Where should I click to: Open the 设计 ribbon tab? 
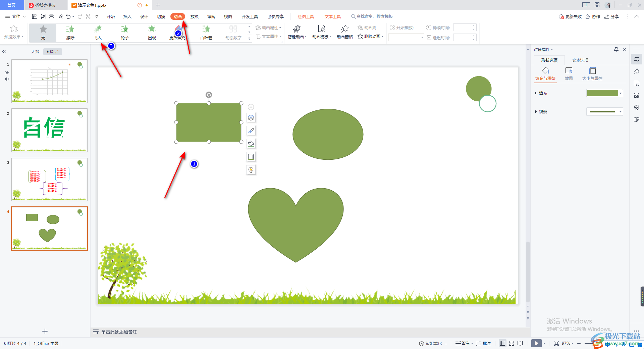pos(144,16)
